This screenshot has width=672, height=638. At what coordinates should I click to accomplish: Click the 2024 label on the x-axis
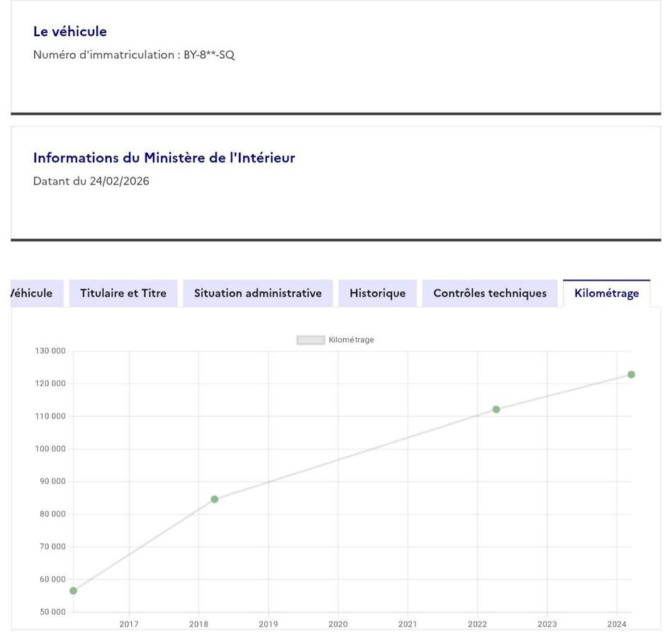click(616, 625)
